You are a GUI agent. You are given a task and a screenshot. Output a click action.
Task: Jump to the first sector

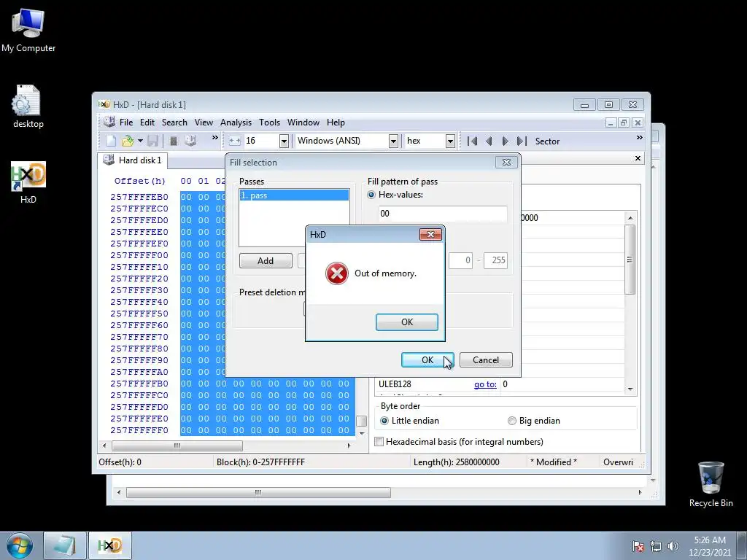tap(472, 141)
